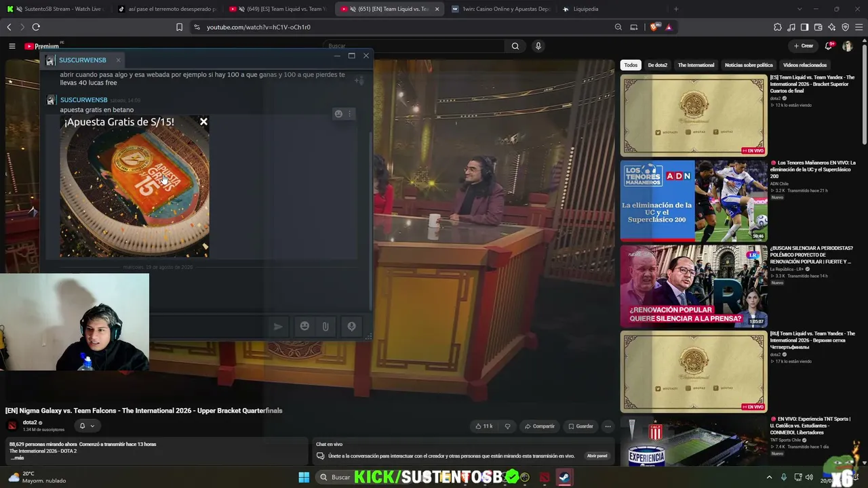Image resolution: width=868 pixels, height=488 pixels.
Task: Open the Brave Shields icon
Action: [x=653, y=27]
